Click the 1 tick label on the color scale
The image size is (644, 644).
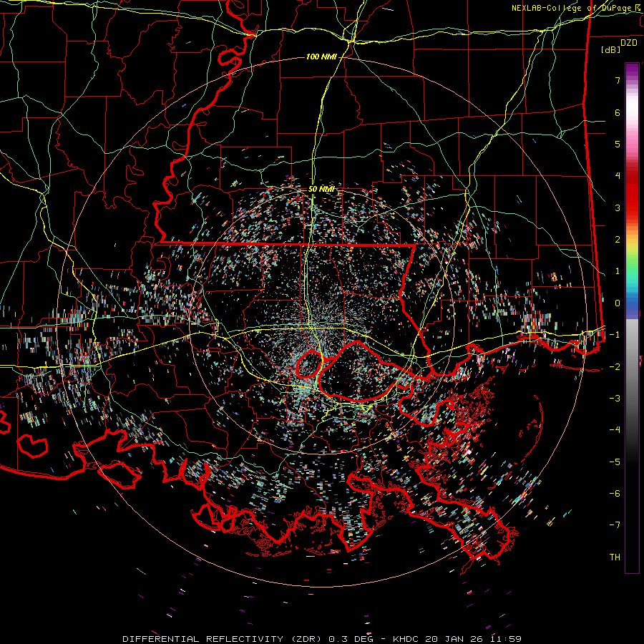618,271
